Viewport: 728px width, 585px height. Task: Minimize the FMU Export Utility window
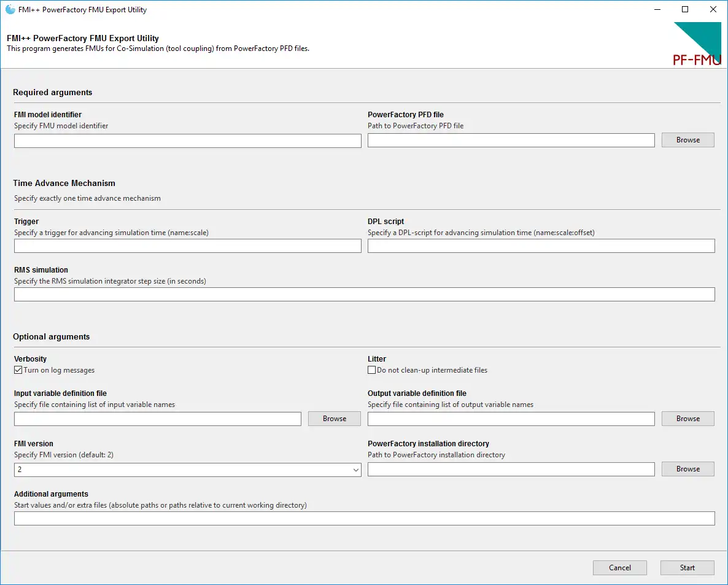coord(657,9)
